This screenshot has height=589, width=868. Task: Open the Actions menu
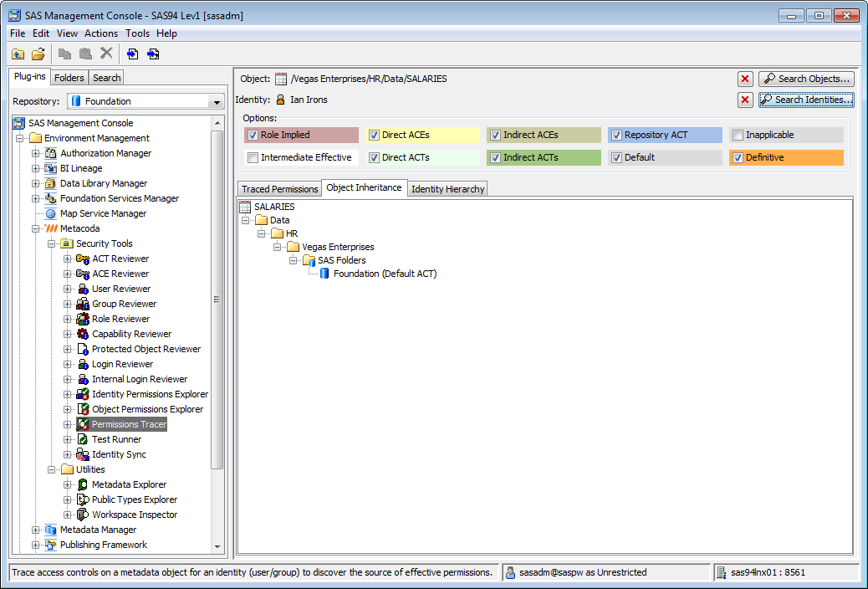(100, 33)
